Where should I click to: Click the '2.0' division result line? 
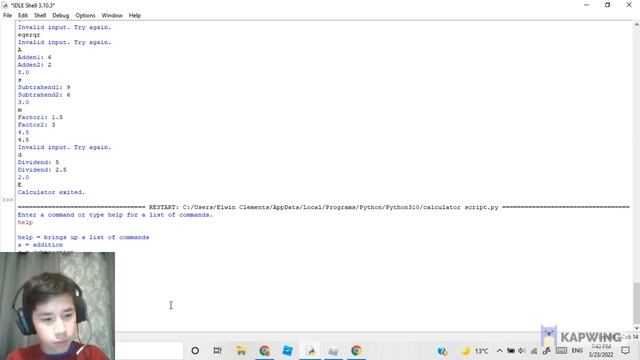coord(23,177)
